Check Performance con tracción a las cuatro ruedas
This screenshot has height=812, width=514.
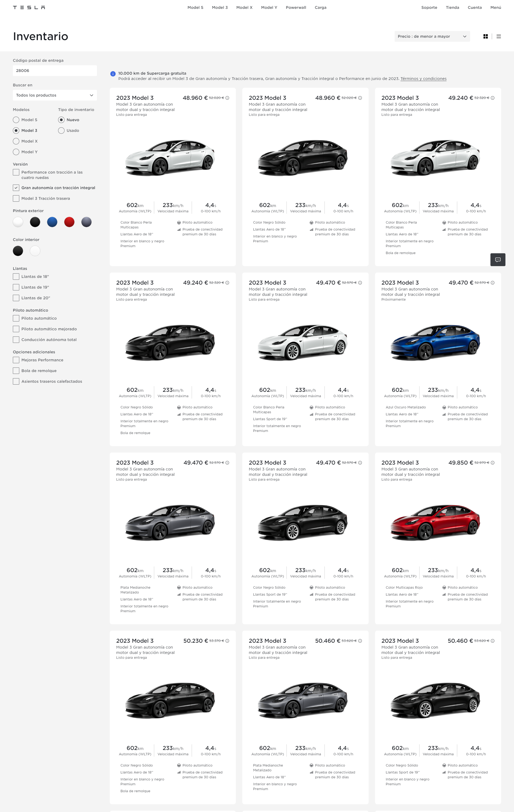(x=16, y=172)
